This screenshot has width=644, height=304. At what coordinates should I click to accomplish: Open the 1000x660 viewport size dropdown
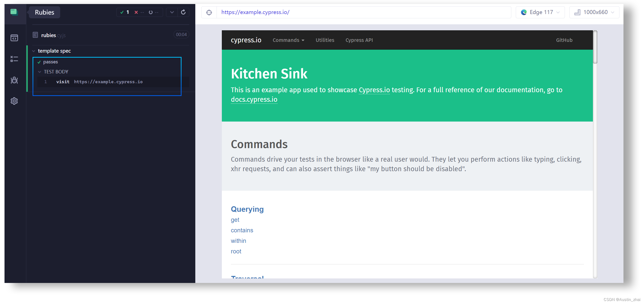coord(594,12)
